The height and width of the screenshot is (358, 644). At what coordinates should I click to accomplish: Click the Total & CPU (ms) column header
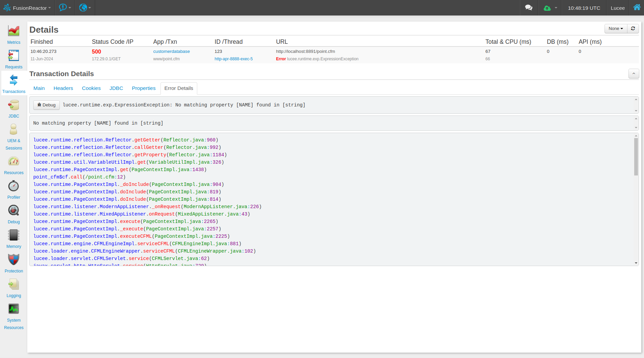pyautogui.click(x=508, y=42)
